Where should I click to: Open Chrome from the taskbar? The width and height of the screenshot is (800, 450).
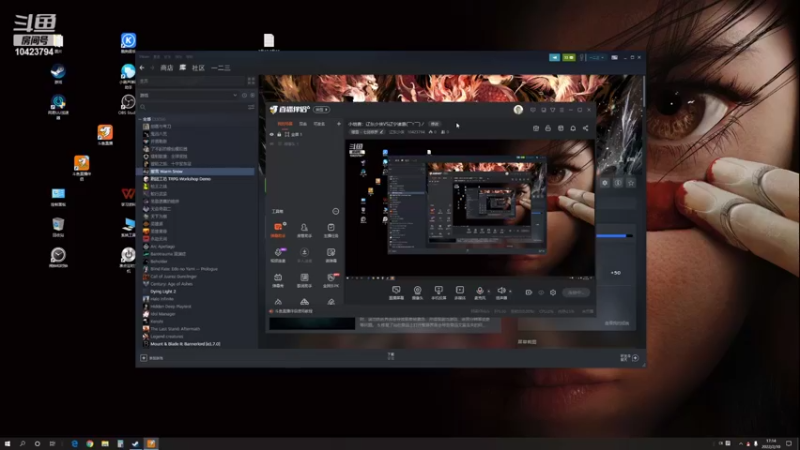pos(90,443)
